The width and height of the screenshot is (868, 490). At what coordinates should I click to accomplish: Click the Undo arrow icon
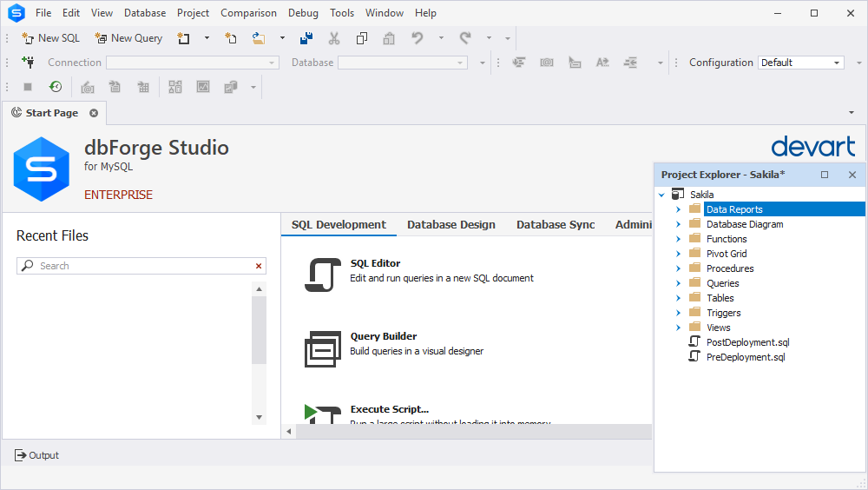(418, 38)
